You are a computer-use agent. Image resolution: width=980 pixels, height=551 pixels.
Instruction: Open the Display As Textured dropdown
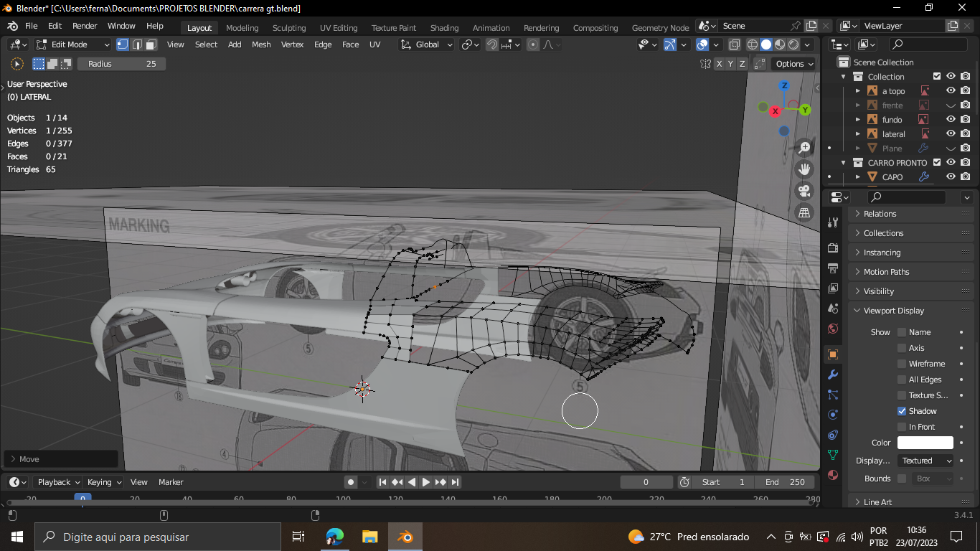[925, 461]
